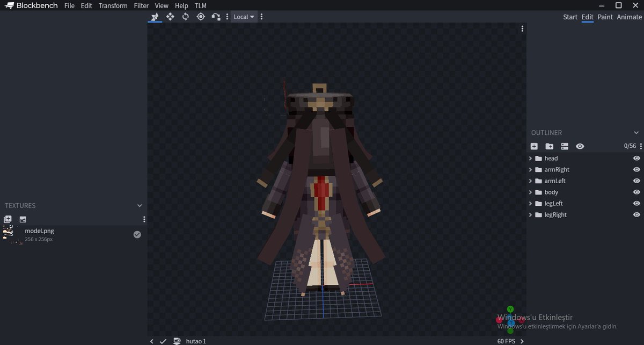Toggle visibility of legRight group
644x345 pixels.
pos(636,215)
